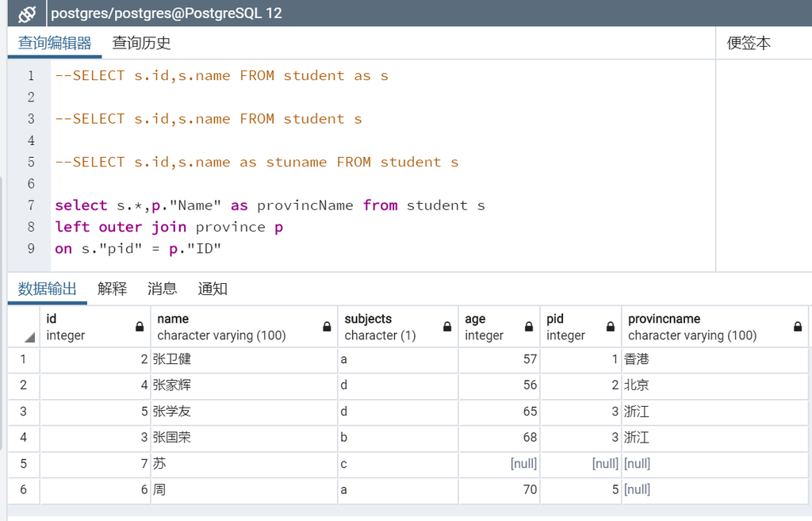Click the lock icon in name column header
This screenshot has width=812, height=521.
coord(327,327)
